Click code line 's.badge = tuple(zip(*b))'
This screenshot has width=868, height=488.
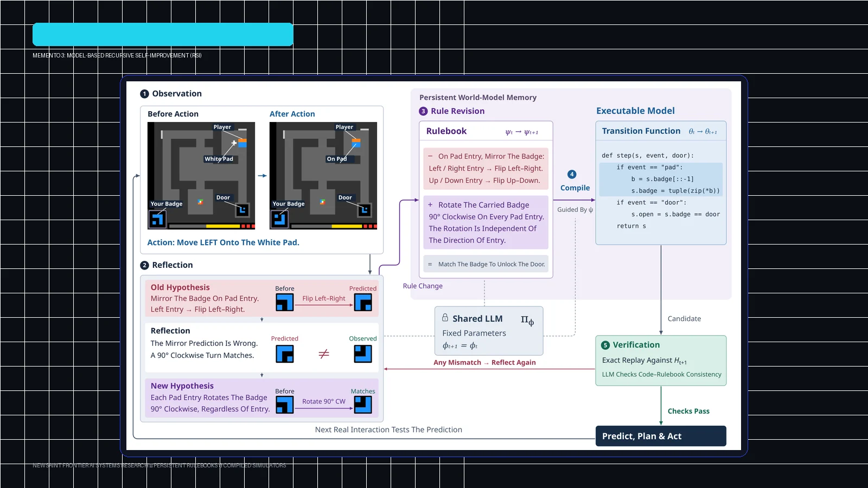point(675,191)
